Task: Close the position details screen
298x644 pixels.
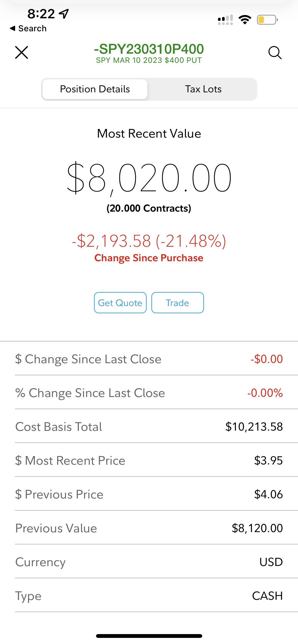Action: coord(22,52)
